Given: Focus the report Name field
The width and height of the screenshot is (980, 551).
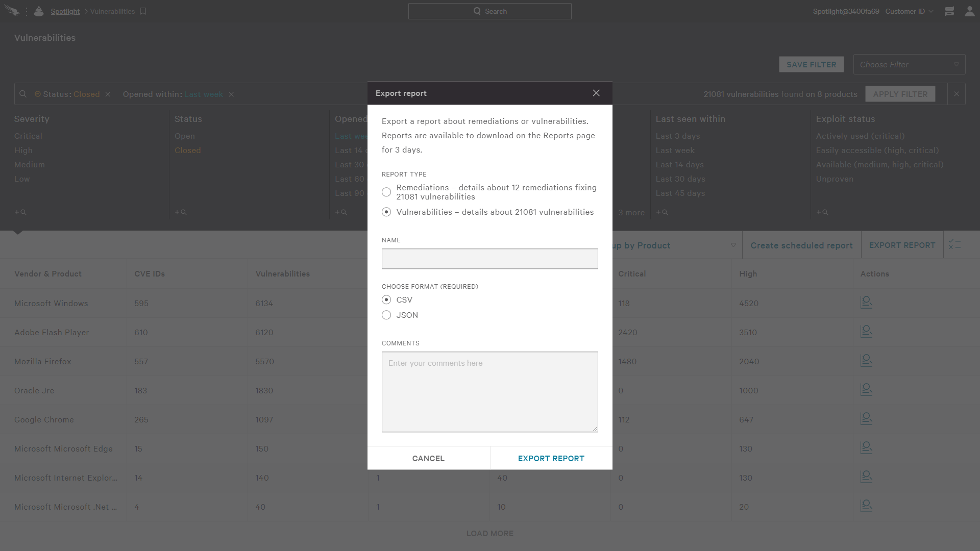Looking at the screenshot, I should click(x=489, y=259).
